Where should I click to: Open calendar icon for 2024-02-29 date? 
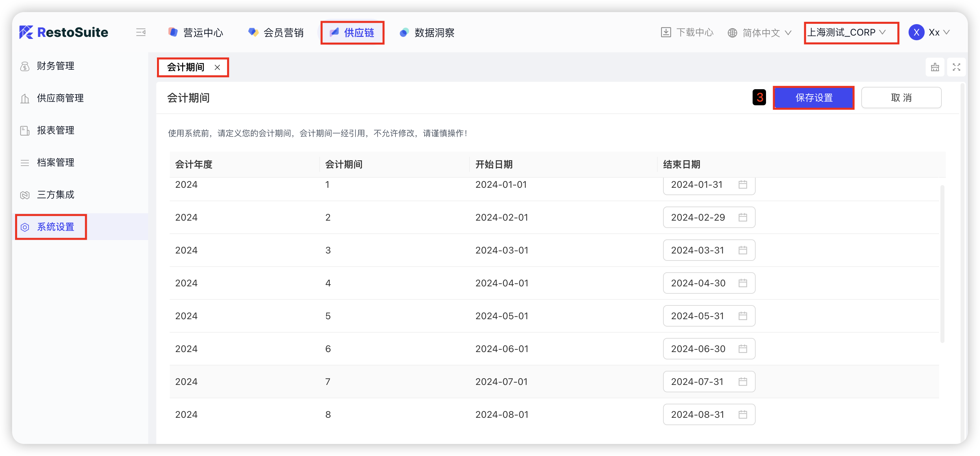pyautogui.click(x=743, y=217)
